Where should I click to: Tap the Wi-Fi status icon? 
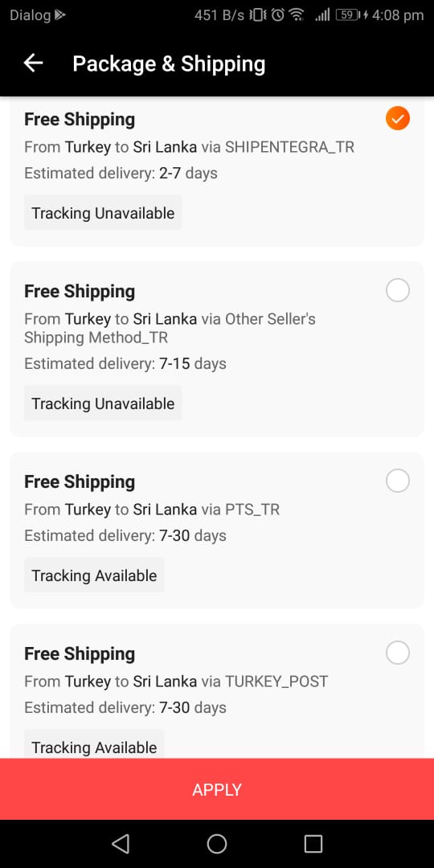[297, 15]
